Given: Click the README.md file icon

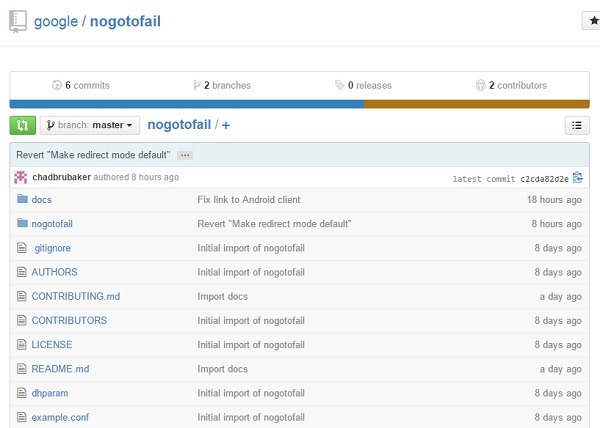Looking at the screenshot, I should [22, 369].
